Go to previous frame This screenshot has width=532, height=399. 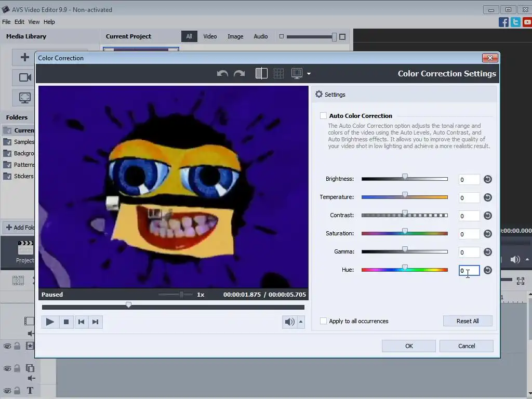click(x=81, y=322)
